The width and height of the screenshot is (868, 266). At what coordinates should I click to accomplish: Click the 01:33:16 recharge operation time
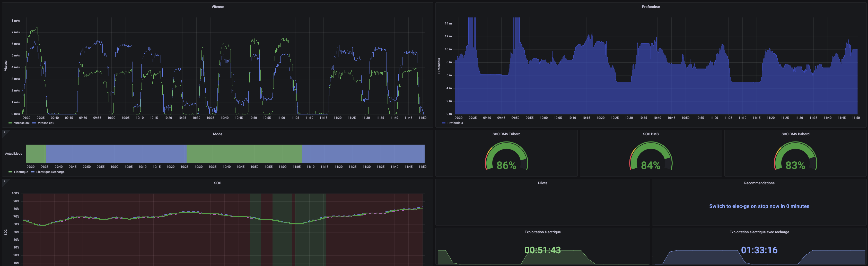click(x=759, y=250)
